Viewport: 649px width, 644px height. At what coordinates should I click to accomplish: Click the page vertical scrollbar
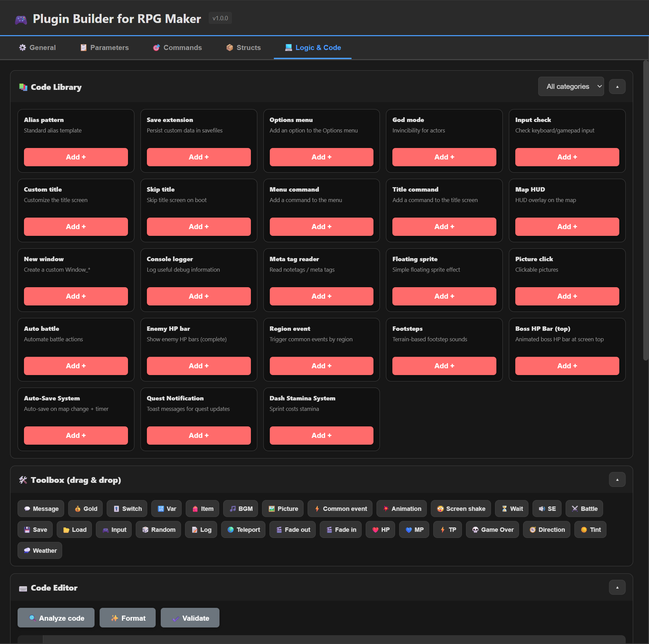pyautogui.click(x=646, y=209)
